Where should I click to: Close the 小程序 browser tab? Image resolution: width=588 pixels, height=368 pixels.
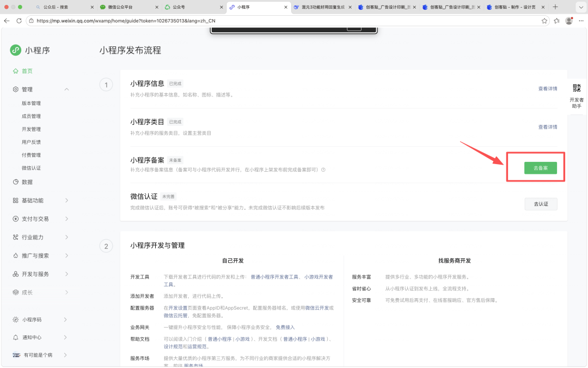point(286,7)
